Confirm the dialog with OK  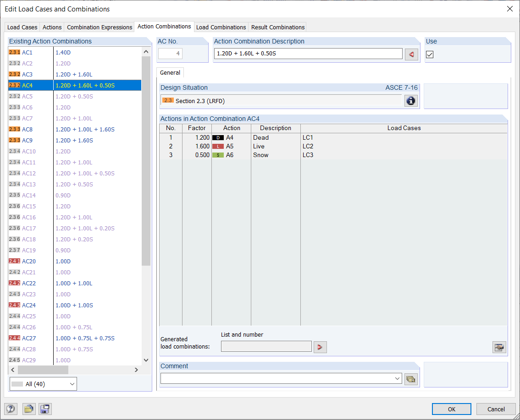coord(451,409)
